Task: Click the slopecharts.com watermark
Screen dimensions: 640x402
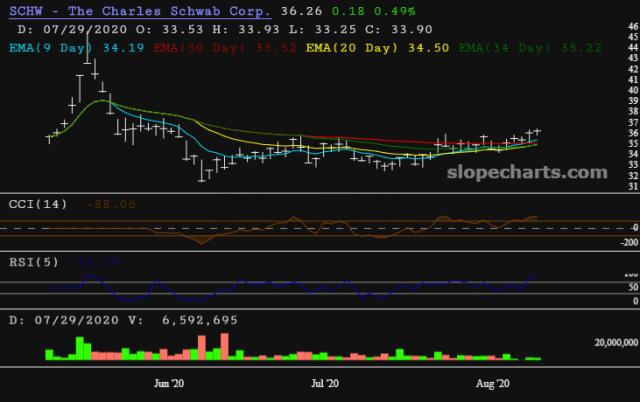Action: 549,172
